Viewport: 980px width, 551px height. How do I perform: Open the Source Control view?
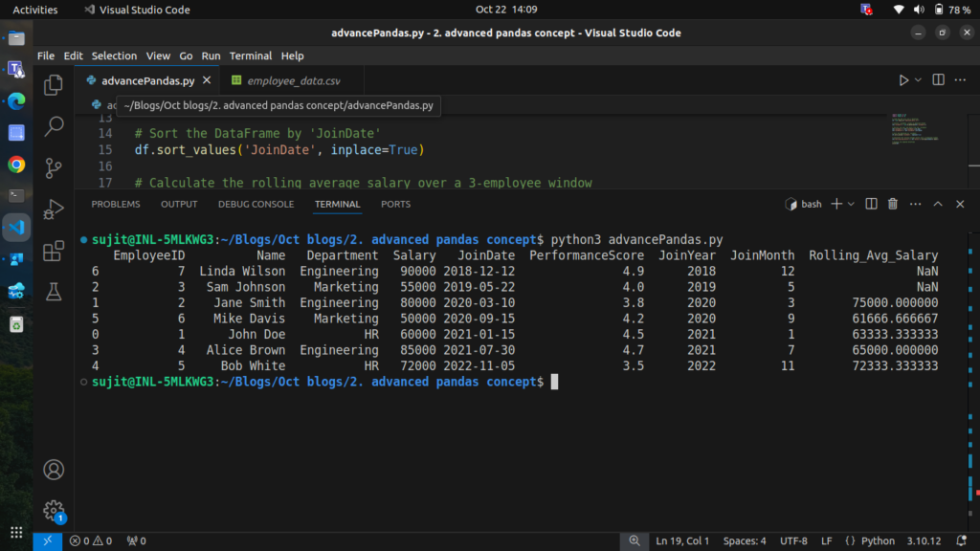54,167
